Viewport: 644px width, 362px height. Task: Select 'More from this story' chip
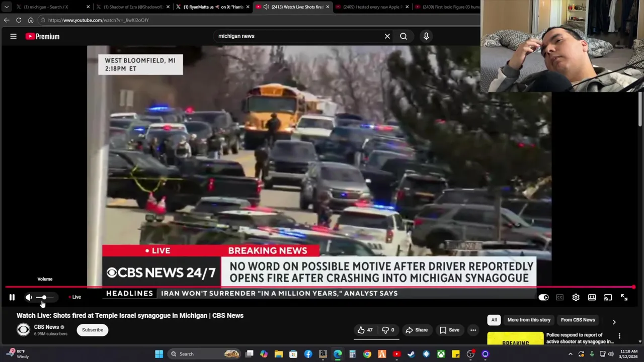tap(529, 320)
